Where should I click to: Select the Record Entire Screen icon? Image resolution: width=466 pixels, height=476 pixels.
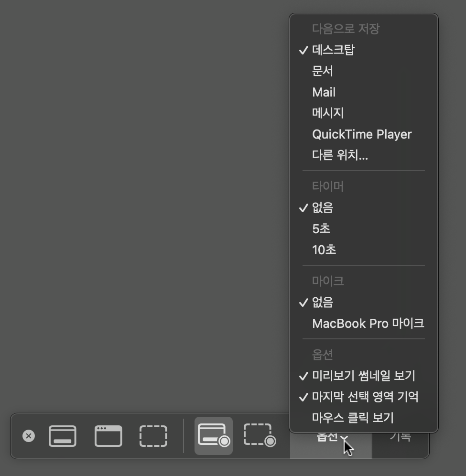214,436
